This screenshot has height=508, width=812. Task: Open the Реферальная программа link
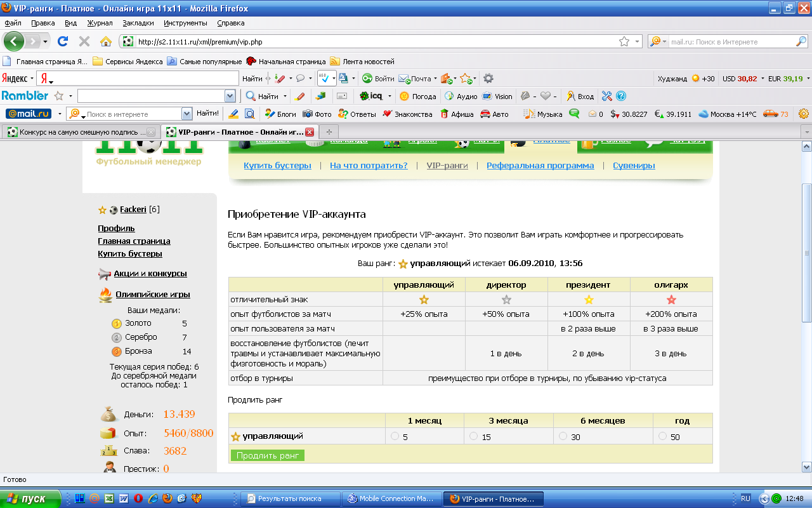point(540,166)
